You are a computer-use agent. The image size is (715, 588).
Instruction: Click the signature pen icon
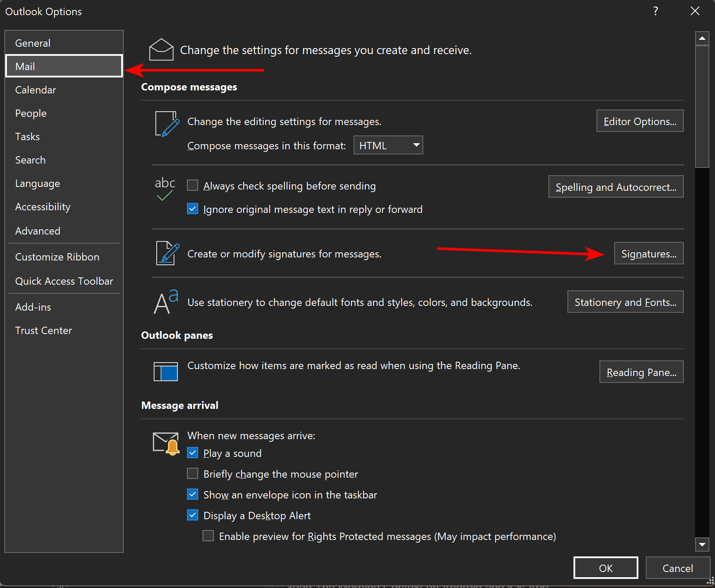pos(167,253)
